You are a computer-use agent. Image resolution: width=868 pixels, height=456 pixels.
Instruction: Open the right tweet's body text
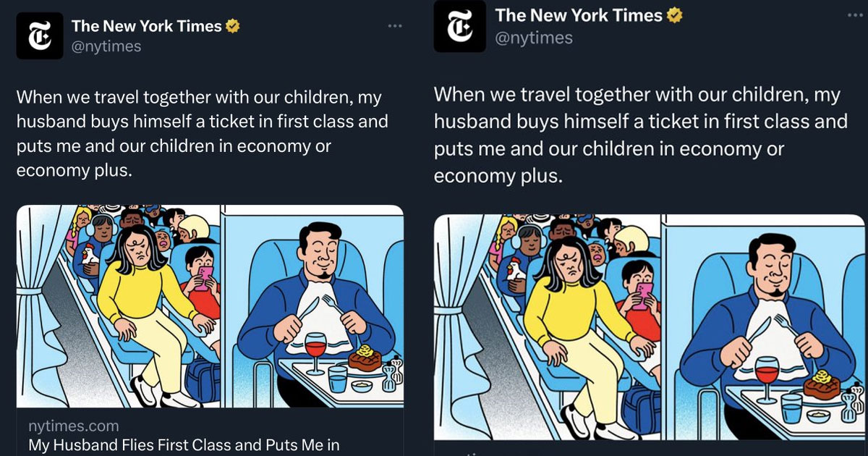coord(640,135)
